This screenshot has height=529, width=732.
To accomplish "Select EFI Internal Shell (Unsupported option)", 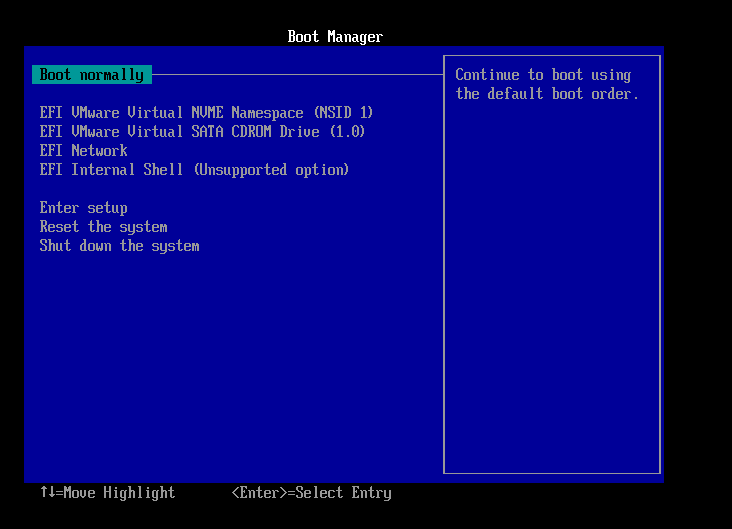I will pos(194,170).
